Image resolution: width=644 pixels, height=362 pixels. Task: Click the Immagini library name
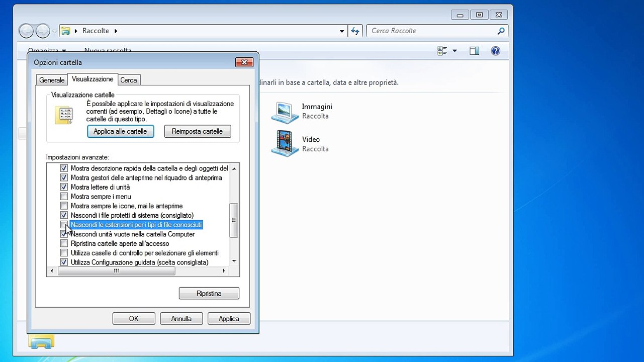coord(317,107)
